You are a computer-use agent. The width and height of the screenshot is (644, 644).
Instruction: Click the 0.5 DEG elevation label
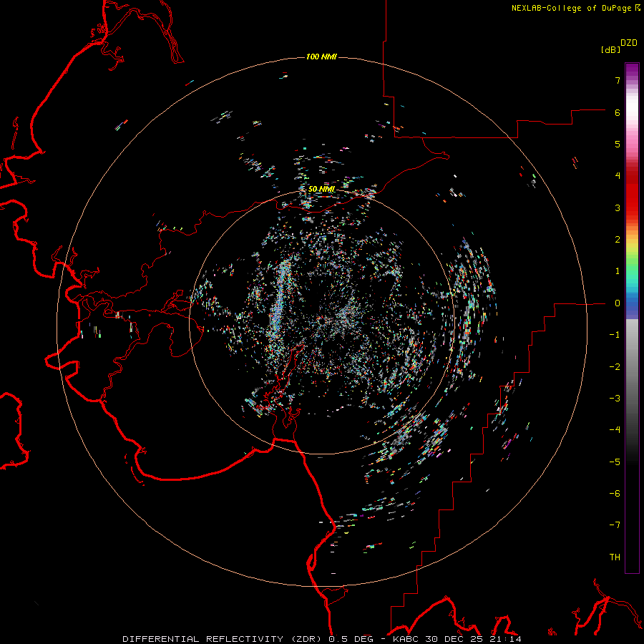tap(351, 639)
